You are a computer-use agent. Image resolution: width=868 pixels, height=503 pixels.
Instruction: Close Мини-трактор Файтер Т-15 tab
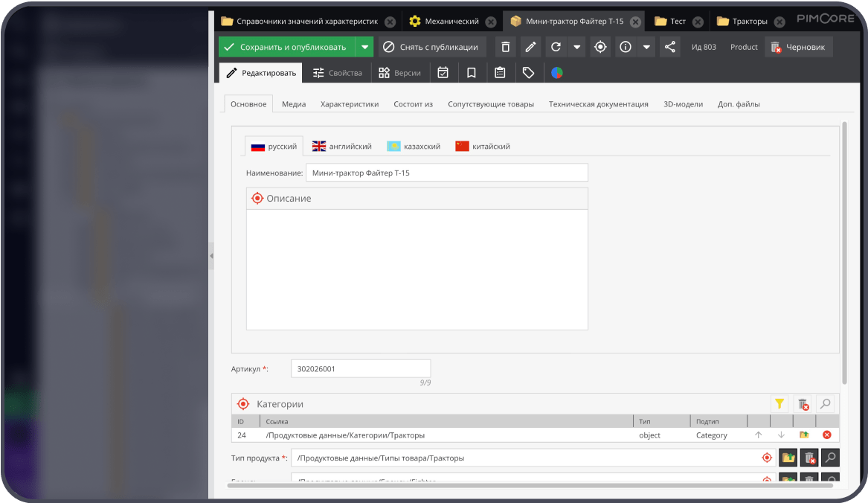pyautogui.click(x=635, y=22)
